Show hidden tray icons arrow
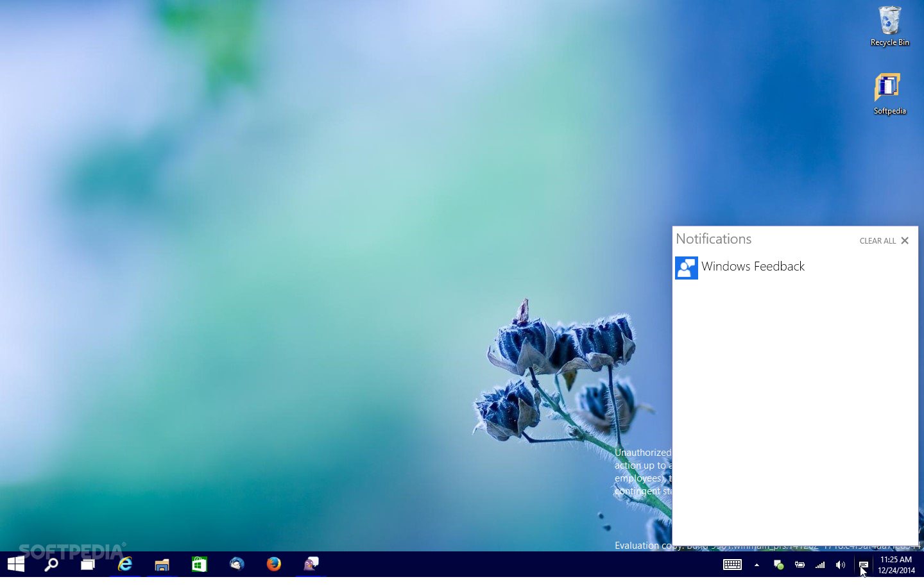 pos(757,565)
